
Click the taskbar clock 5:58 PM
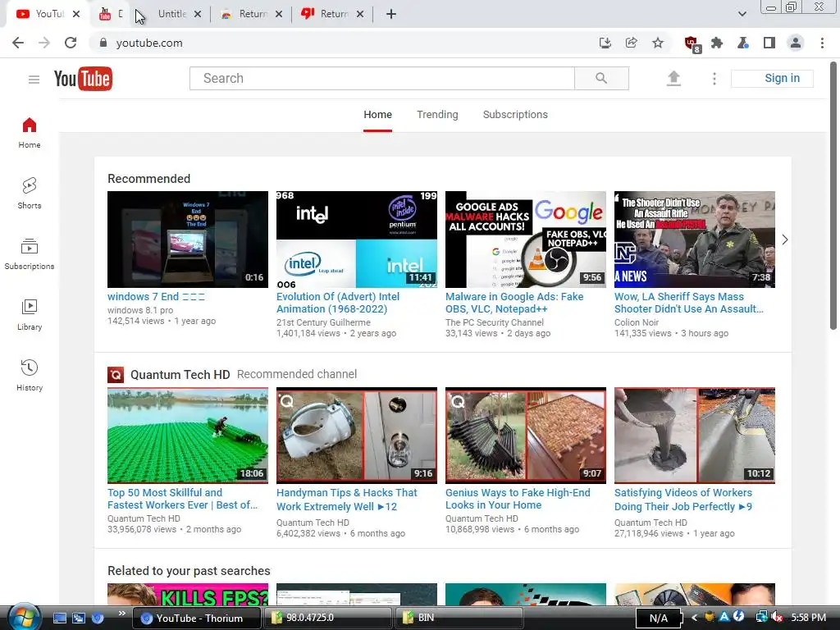(808, 618)
